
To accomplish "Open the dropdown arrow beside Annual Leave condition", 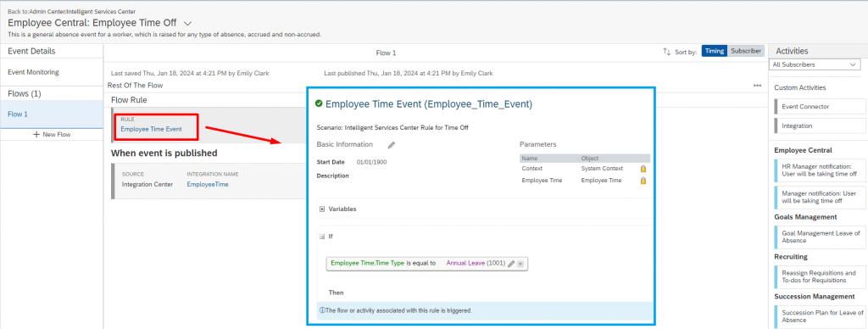I will [x=520, y=264].
